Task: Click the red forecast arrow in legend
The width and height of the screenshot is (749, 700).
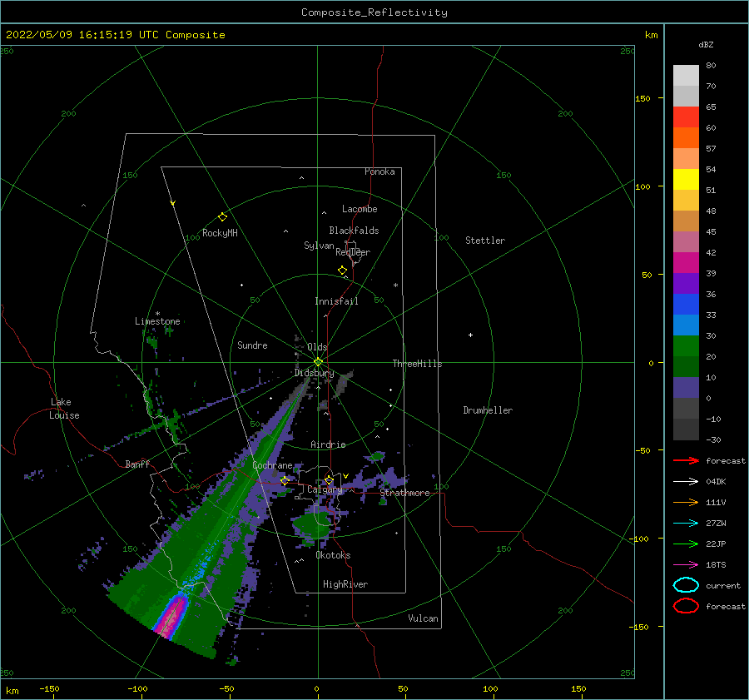Action: click(x=686, y=460)
